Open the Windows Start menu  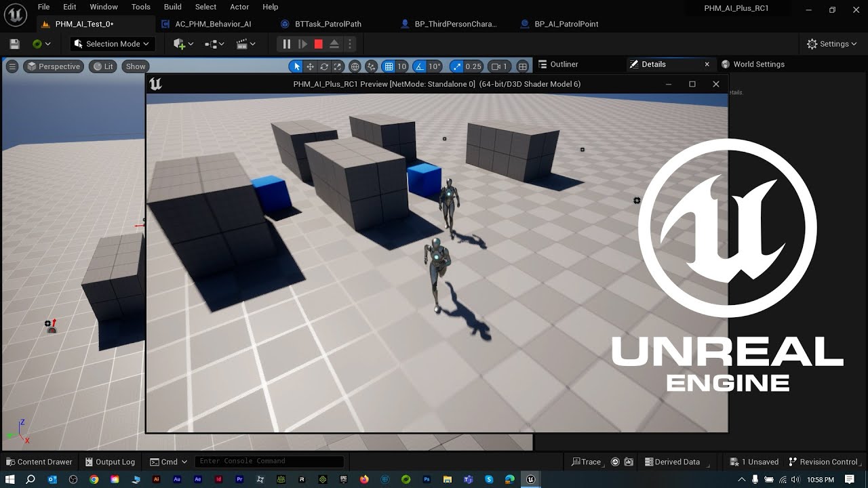coord(9,479)
